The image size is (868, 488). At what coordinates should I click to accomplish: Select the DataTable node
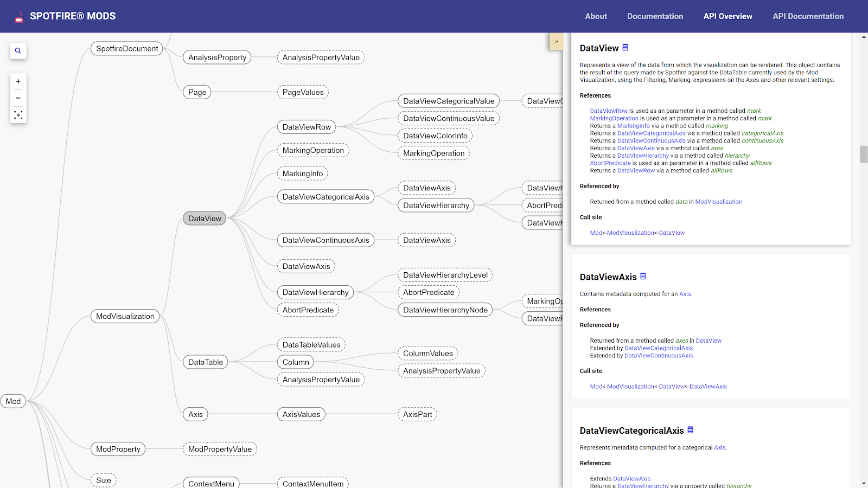206,362
